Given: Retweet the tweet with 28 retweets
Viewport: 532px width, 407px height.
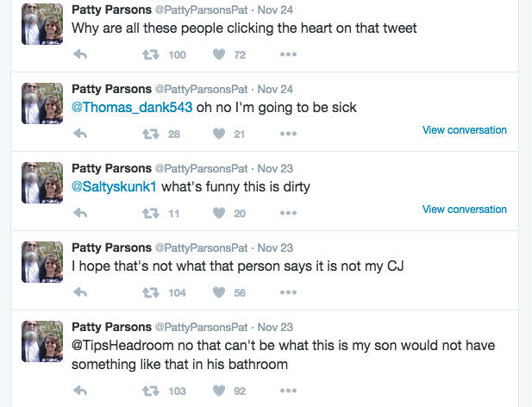Looking at the screenshot, I should tap(150, 134).
